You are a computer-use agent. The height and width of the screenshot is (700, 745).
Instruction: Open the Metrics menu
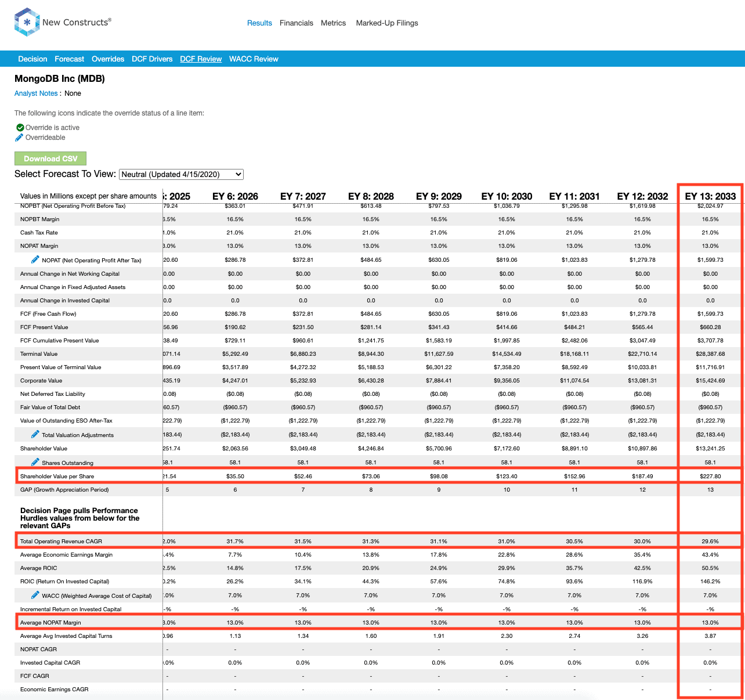coord(333,23)
